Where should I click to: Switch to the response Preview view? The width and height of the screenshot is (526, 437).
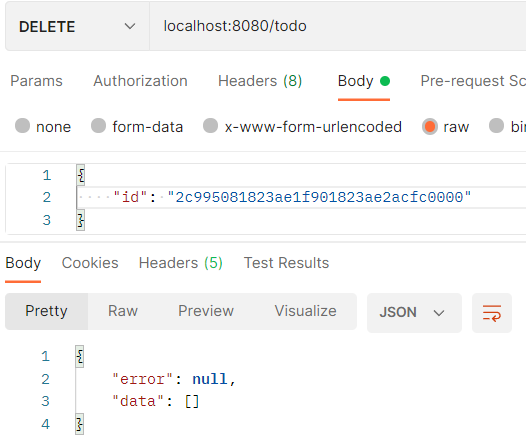pyautogui.click(x=206, y=311)
